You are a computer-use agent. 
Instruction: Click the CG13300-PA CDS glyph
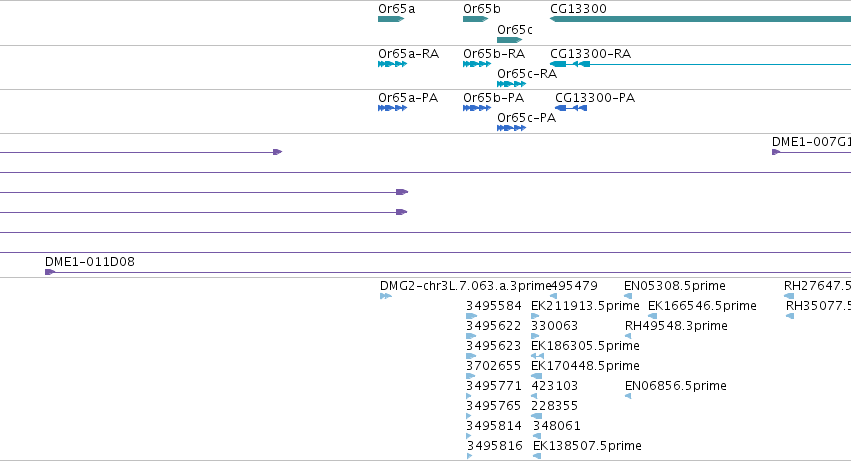(571, 108)
